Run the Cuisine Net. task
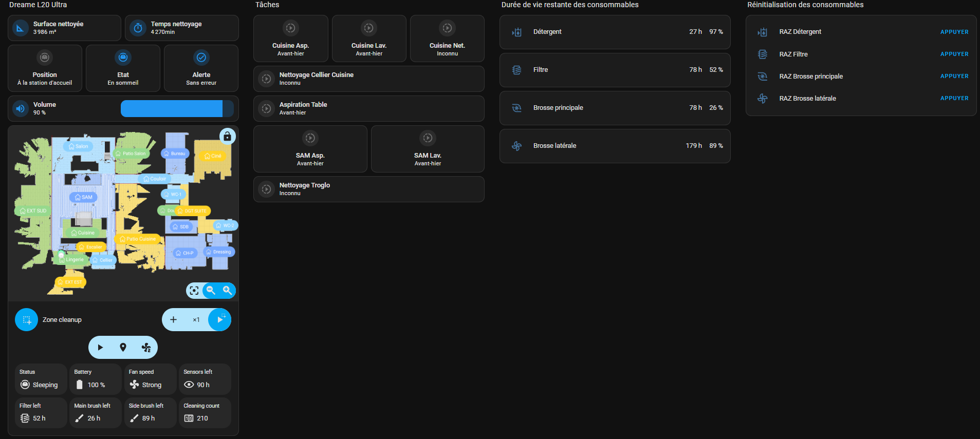The width and height of the screenshot is (980, 439). tap(447, 39)
